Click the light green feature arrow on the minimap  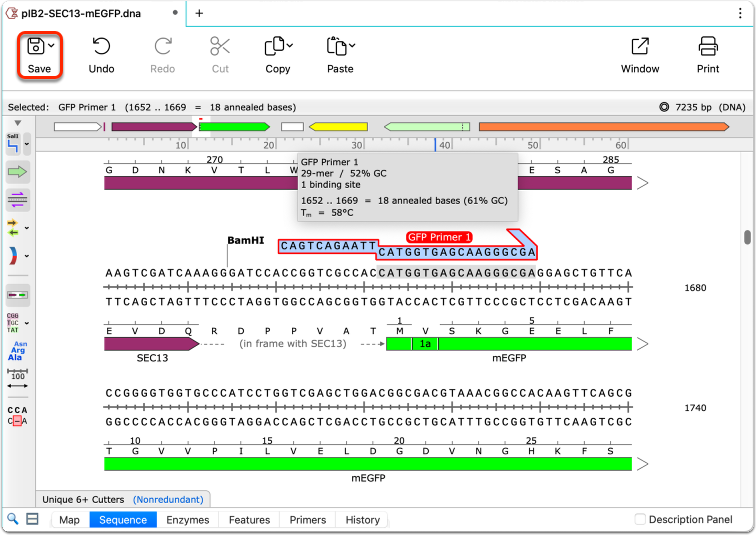[427, 127]
